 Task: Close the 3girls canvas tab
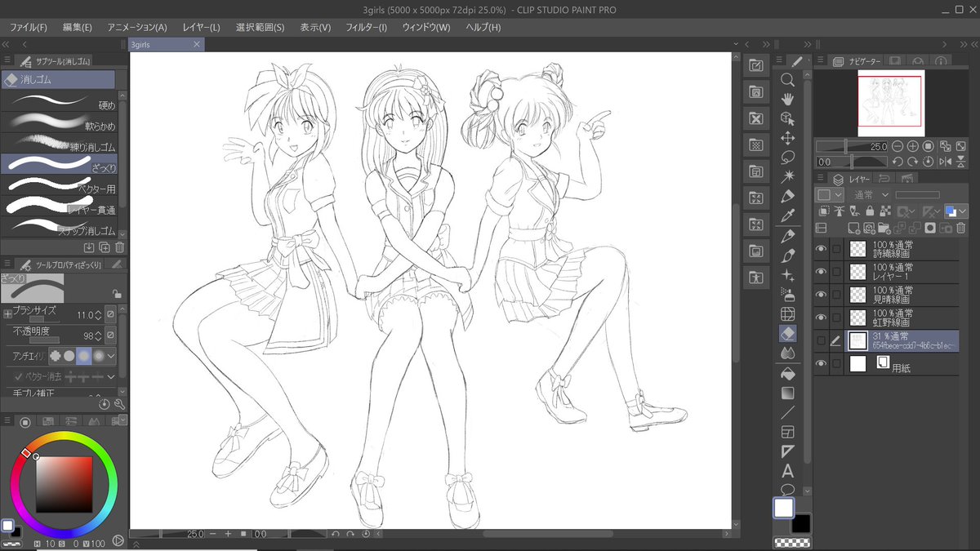coord(197,45)
